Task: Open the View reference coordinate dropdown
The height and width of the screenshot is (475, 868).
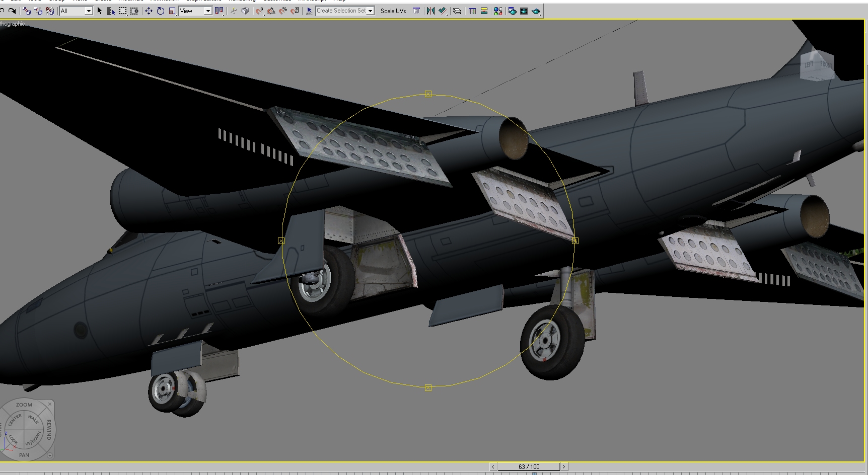Action: click(x=195, y=11)
